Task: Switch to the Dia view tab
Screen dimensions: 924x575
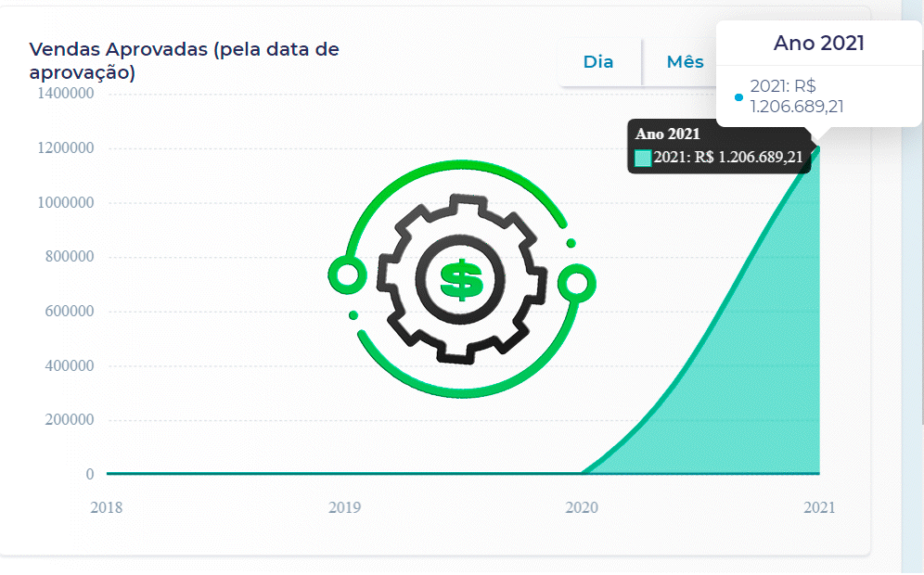Action: [x=598, y=62]
